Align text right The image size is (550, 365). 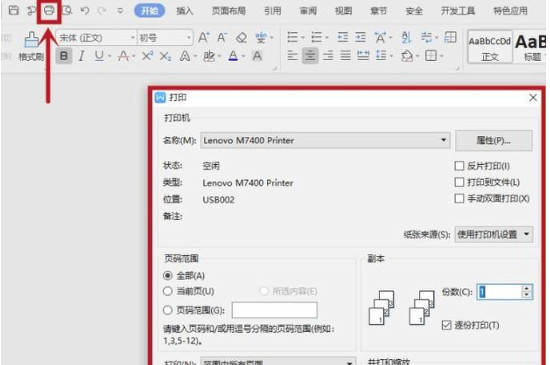328,55
